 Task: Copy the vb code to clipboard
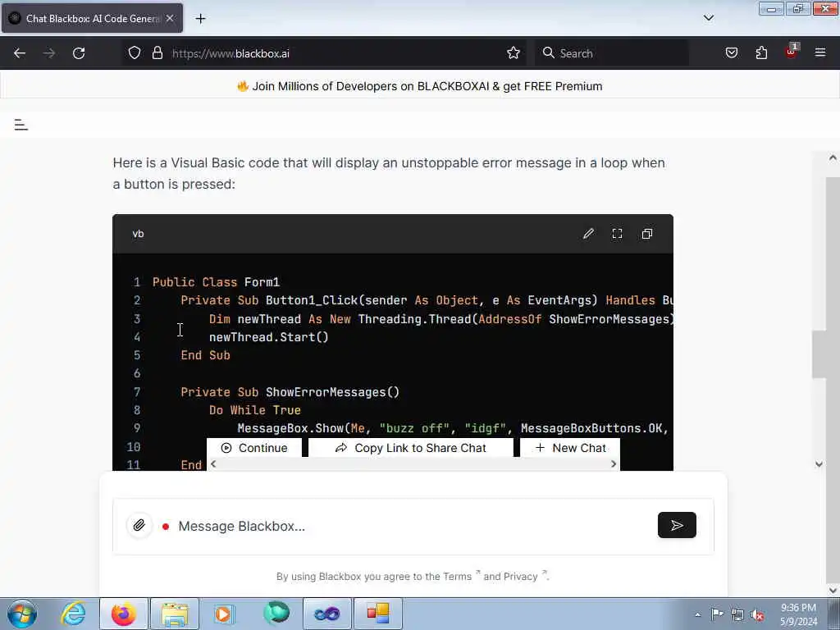click(x=647, y=234)
